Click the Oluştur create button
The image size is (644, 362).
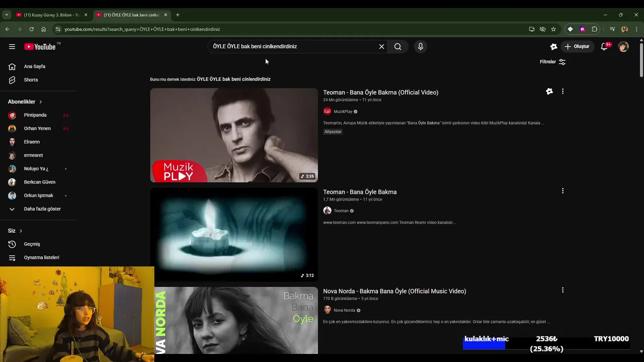[577, 46]
